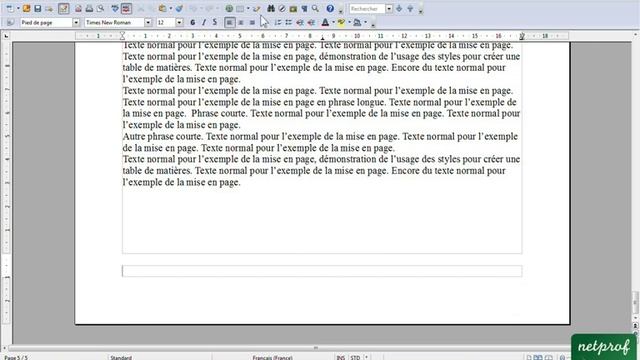This screenshot has width=640, height=360.
Task: Click the Insert Table icon
Action: coord(240,9)
